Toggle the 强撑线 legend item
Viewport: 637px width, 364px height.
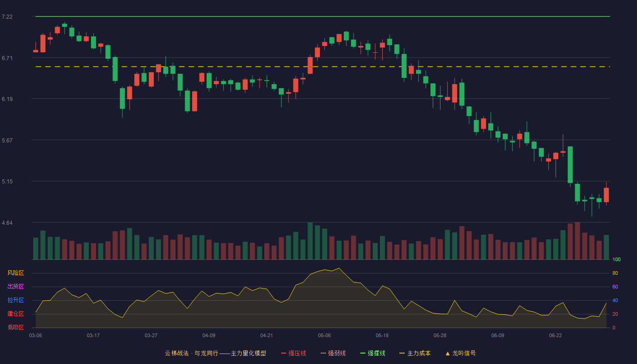click(x=373, y=353)
